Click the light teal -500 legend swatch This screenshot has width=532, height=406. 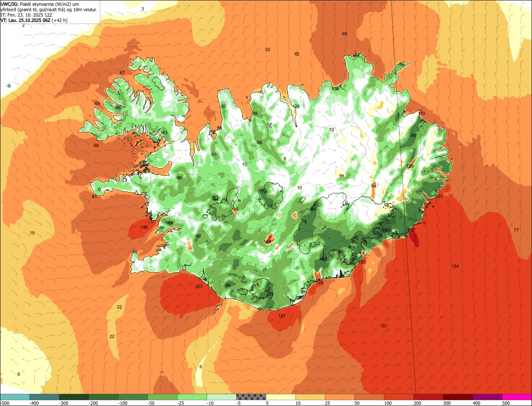pos(15,397)
